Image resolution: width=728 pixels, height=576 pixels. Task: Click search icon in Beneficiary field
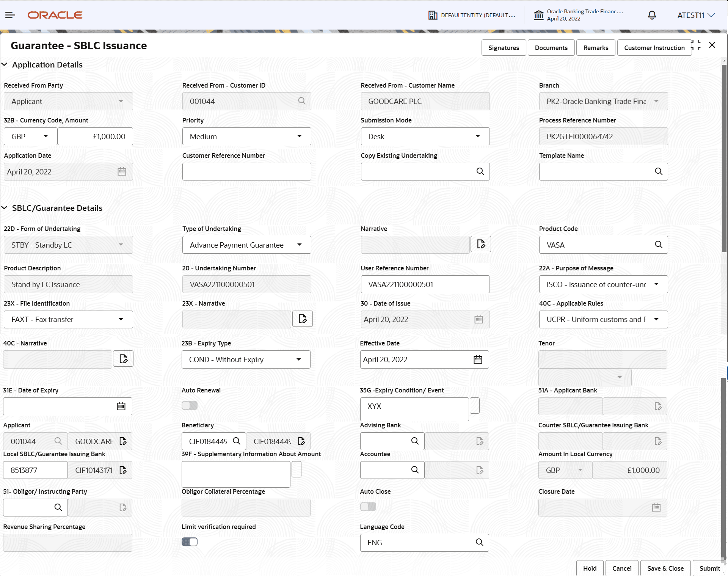coord(237,441)
